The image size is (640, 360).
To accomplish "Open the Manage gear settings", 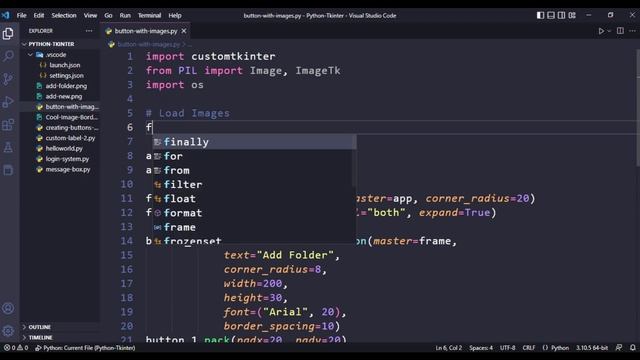I will (x=8, y=331).
